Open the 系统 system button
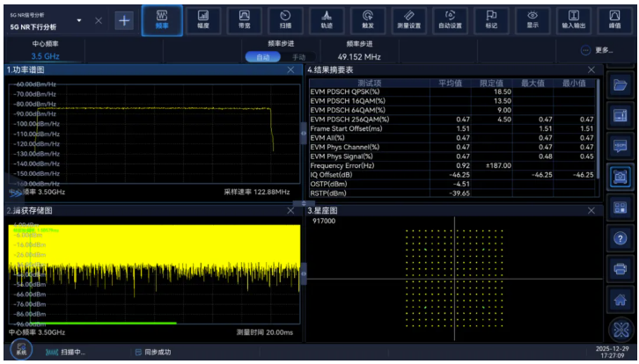The height and width of the screenshot is (364, 639). (x=21, y=349)
